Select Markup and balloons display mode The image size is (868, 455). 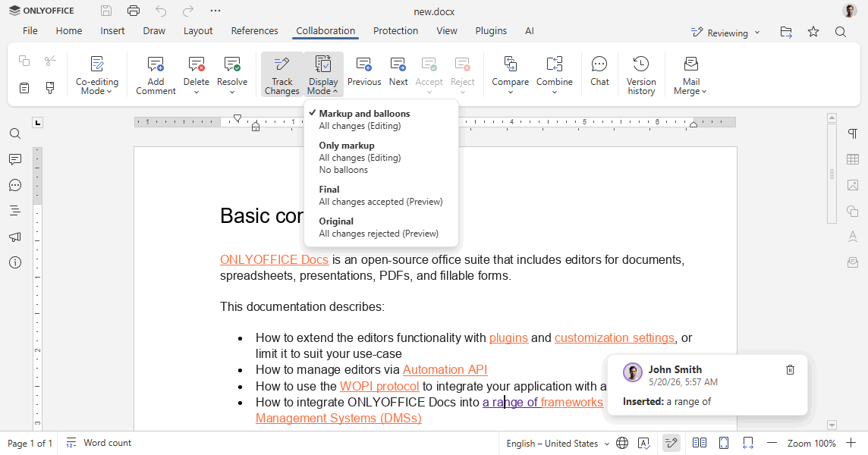pos(381,120)
